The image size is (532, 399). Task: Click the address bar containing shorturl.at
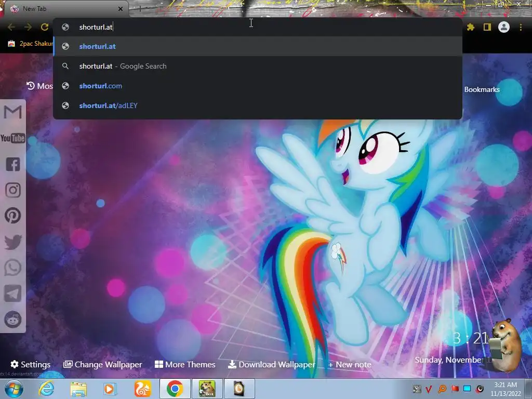click(x=258, y=27)
